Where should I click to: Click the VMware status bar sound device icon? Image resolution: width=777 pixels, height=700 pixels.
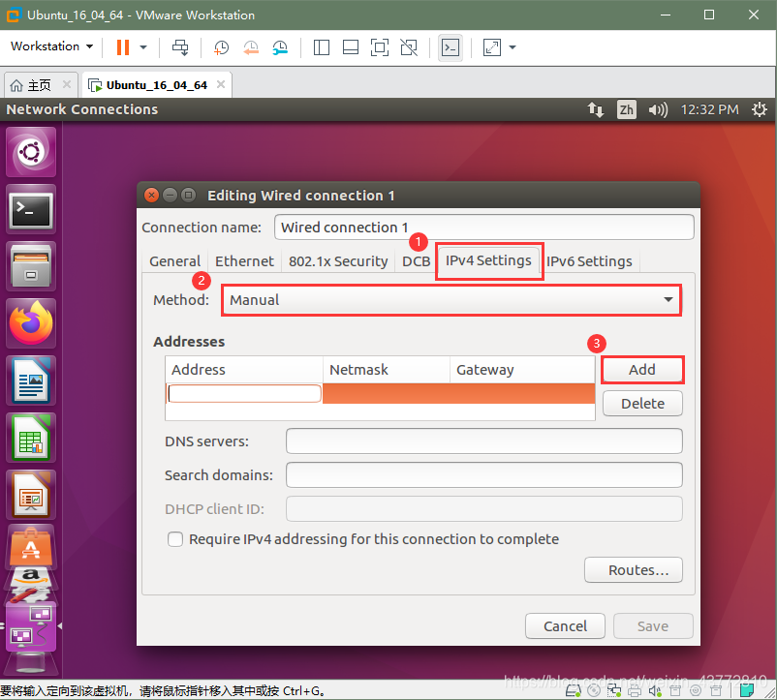655,690
